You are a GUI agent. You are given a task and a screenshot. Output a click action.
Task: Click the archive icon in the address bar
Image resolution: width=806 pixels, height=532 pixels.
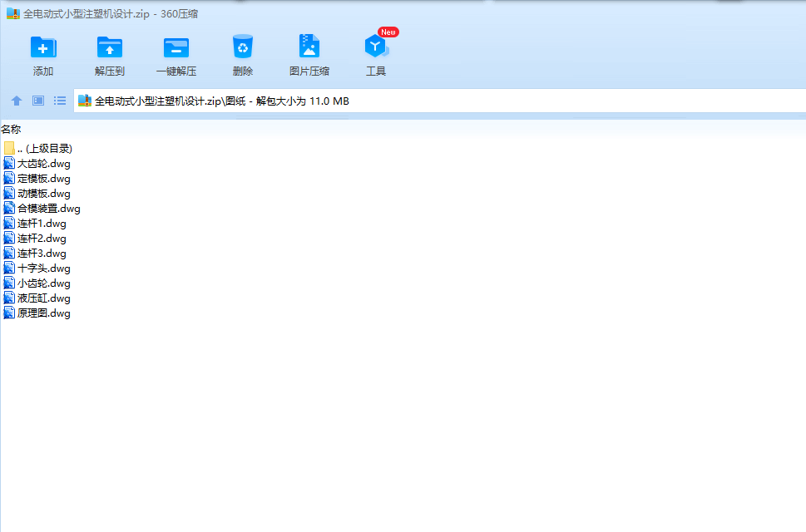(85, 101)
